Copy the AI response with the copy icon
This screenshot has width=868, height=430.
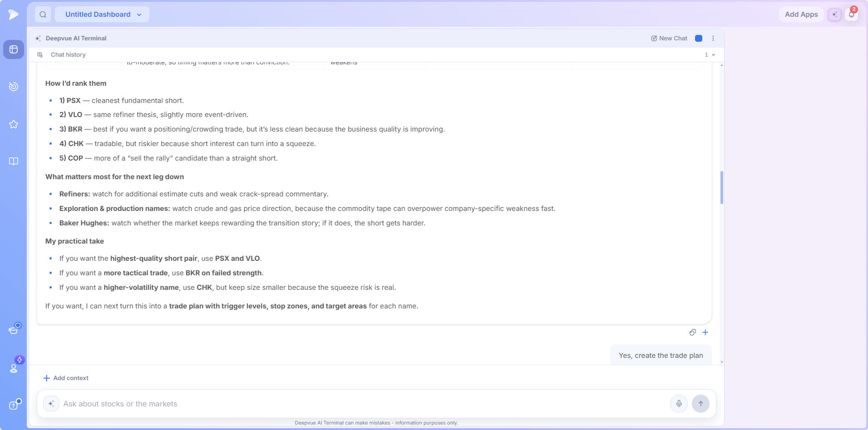[x=692, y=332]
